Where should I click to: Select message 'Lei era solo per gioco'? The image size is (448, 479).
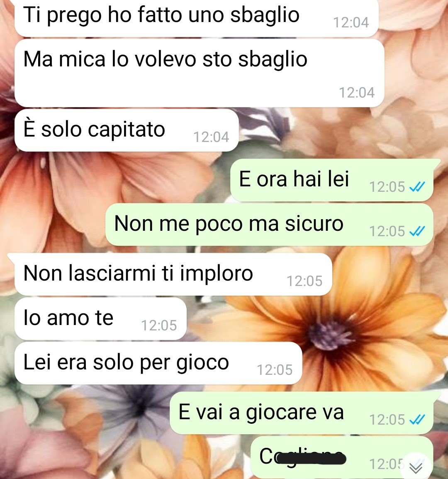[158, 363]
